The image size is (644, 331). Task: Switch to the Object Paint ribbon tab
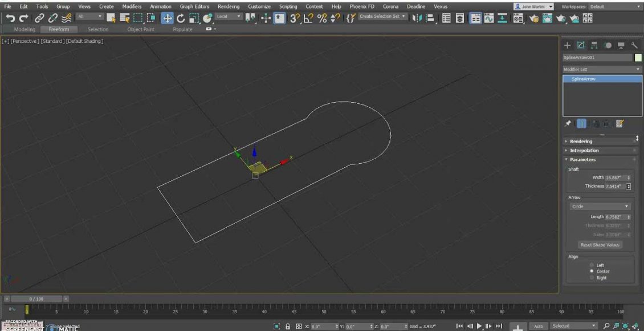pyautogui.click(x=140, y=29)
